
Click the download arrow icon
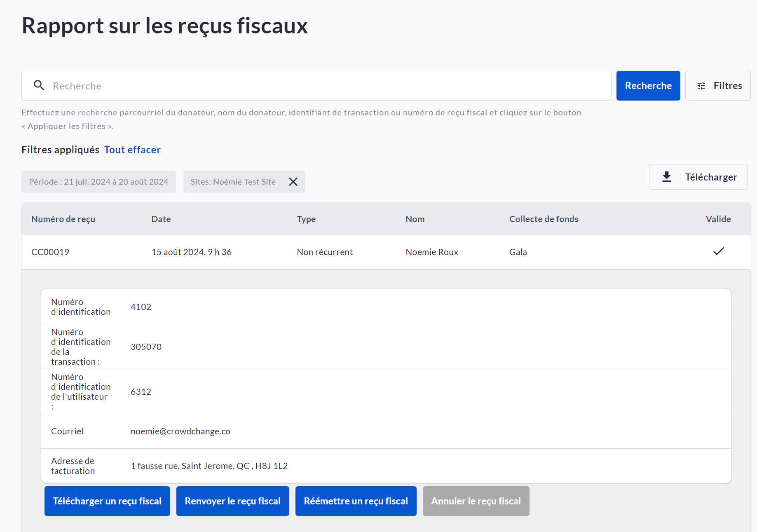pyautogui.click(x=666, y=177)
